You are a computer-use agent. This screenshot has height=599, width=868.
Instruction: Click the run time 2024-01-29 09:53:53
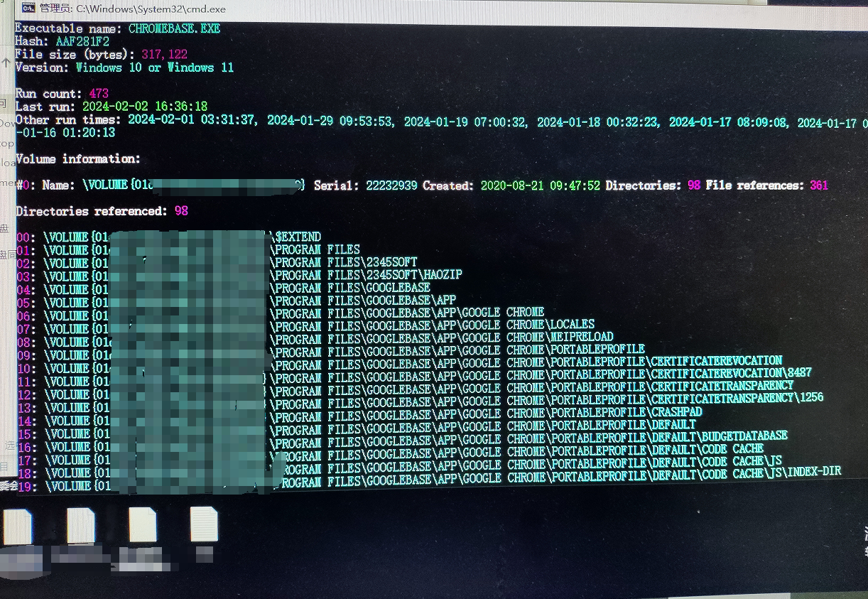(x=330, y=121)
